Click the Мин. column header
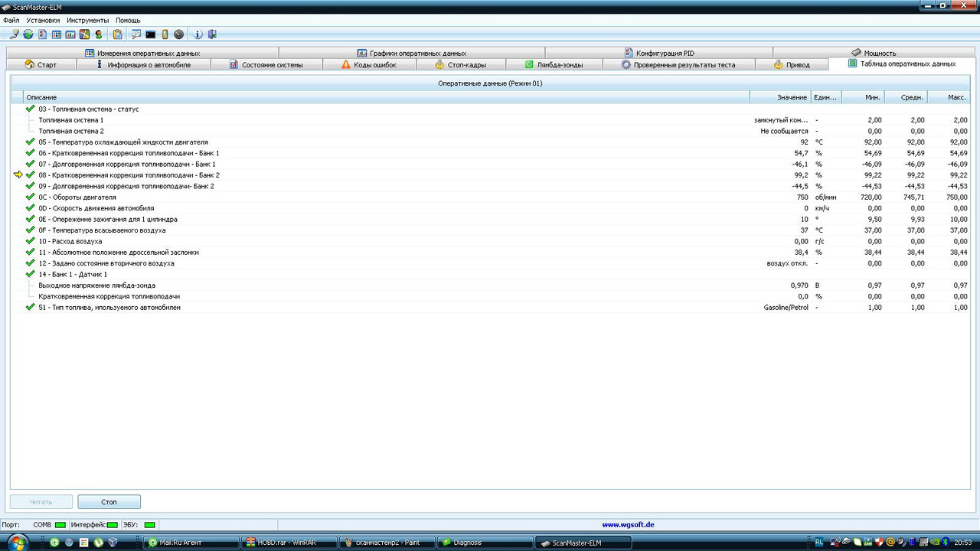The image size is (980, 551). (864, 97)
